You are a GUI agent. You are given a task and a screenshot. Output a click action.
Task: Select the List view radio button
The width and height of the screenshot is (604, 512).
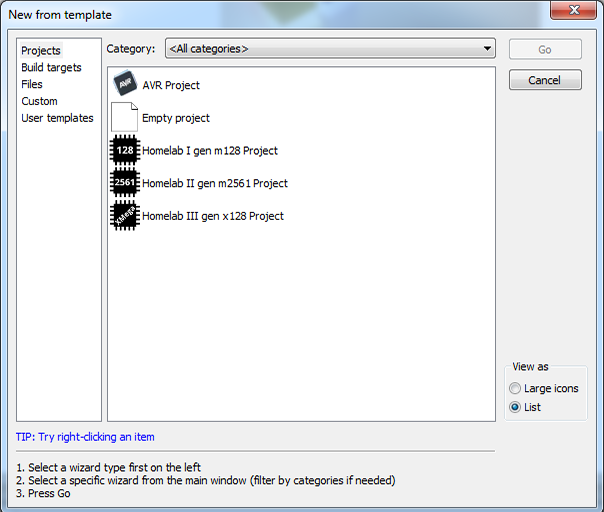point(515,407)
